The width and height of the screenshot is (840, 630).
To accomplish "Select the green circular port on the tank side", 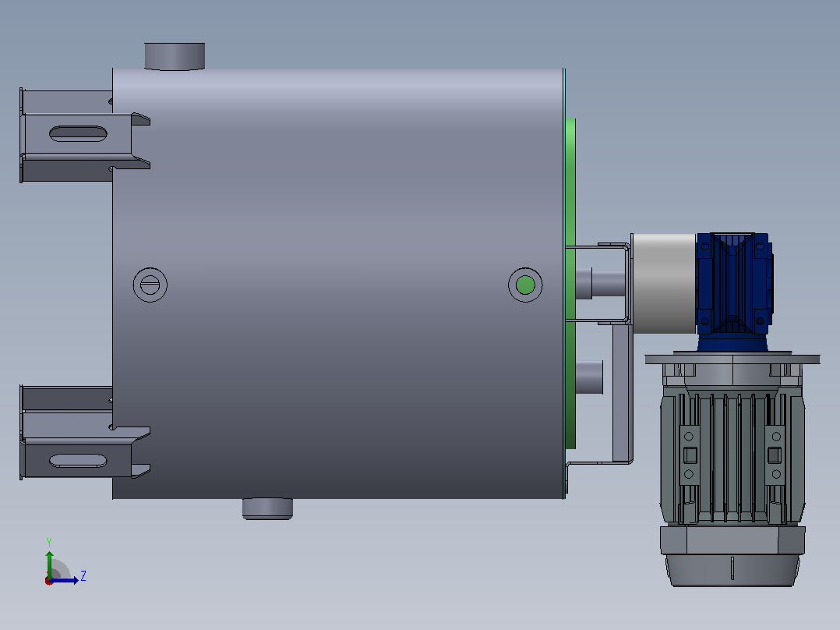I will (x=525, y=285).
